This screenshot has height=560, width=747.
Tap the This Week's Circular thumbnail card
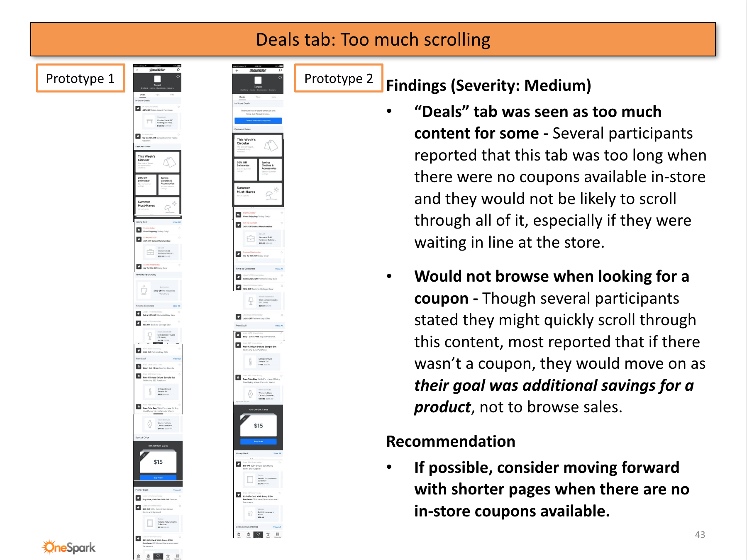coord(158,163)
